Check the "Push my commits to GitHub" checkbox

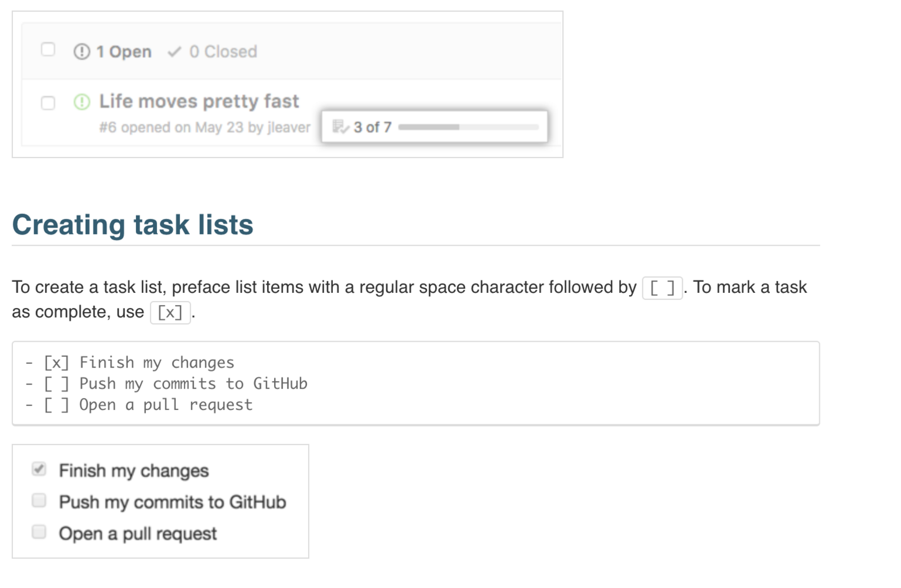pyautogui.click(x=39, y=500)
